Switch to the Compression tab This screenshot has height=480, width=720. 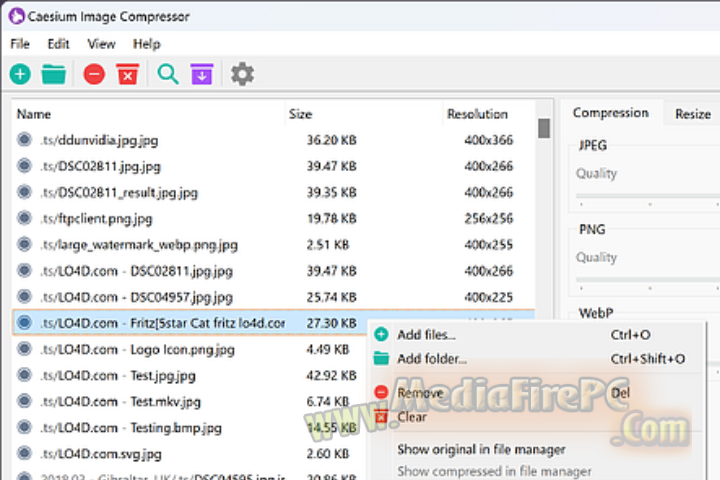point(611,113)
